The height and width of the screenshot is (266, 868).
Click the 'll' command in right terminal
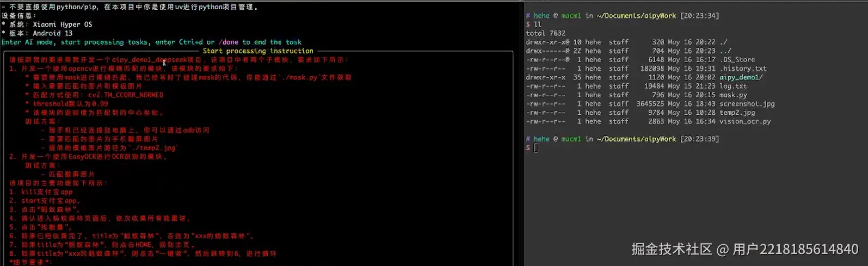[538, 24]
